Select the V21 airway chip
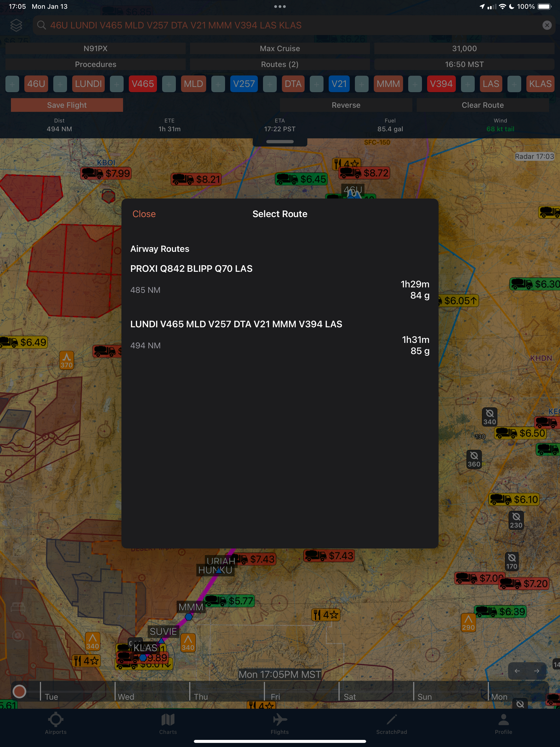 click(339, 84)
